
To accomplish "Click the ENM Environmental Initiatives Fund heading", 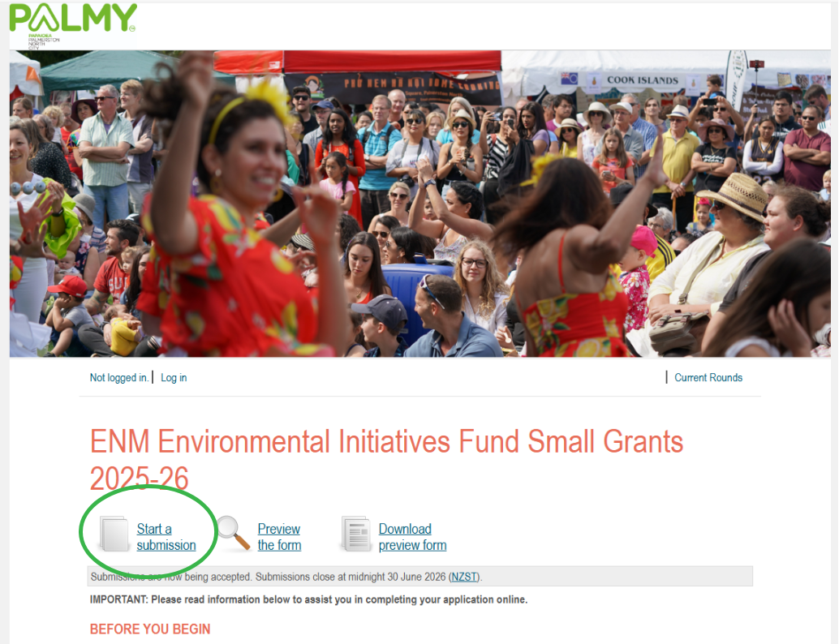I will point(386,443).
